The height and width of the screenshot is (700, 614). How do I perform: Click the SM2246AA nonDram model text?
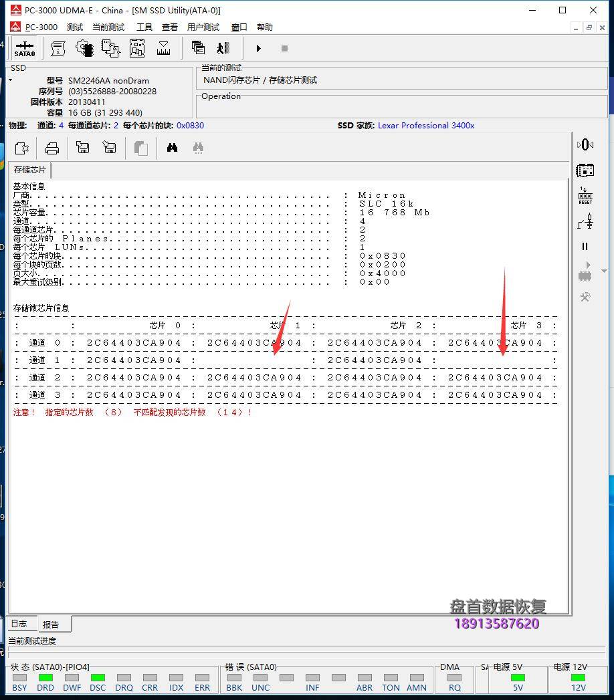point(108,81)
